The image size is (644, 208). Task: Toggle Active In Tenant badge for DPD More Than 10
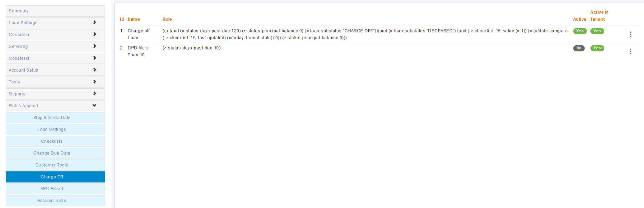597,48
